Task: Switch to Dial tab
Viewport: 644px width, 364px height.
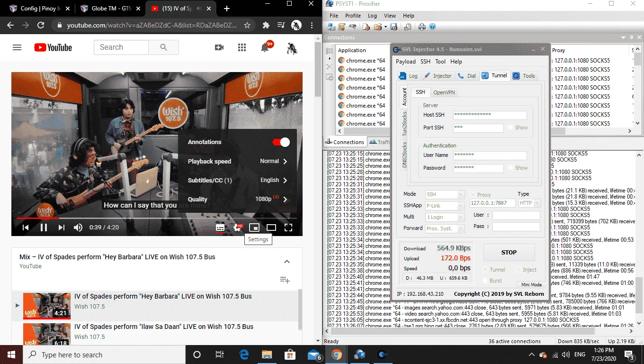Action: [467, 76]
